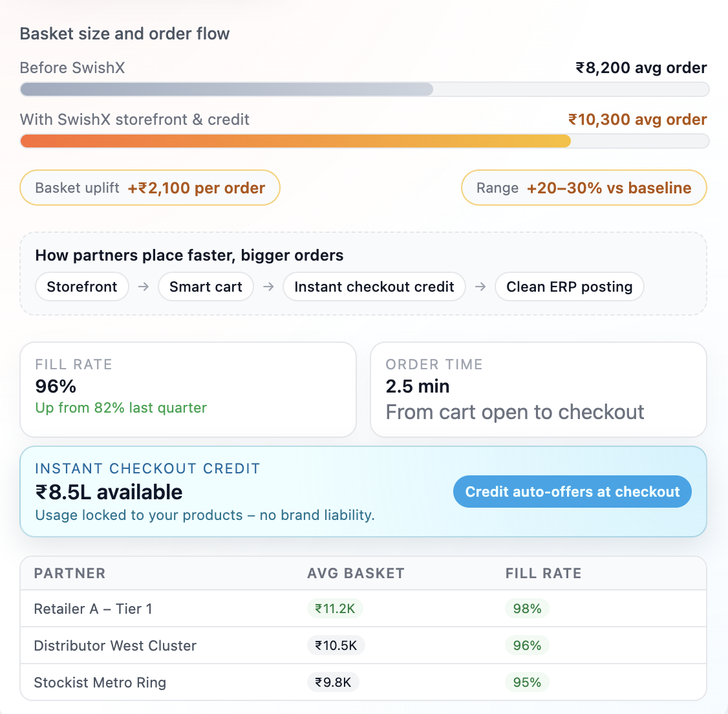Select the Clean ERP posting step
This screenshot has height=714, width=728.
569,287
